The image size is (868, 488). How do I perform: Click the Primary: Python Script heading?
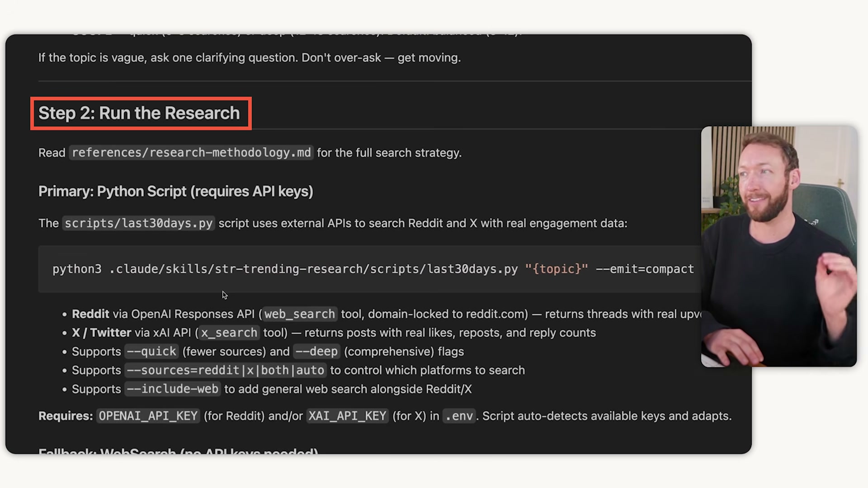point(175,191)
